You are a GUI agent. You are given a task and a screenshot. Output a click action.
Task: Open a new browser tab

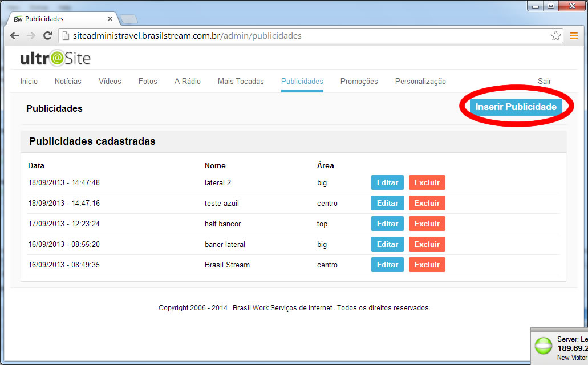[x=129, y=19]
